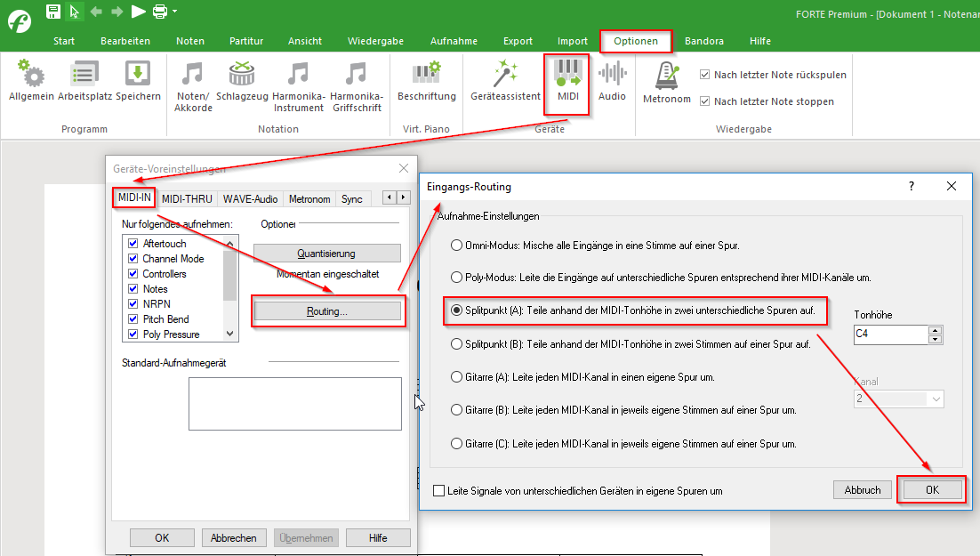Increase Tonhöhe with up spinner arrow

tap(935, 330)
